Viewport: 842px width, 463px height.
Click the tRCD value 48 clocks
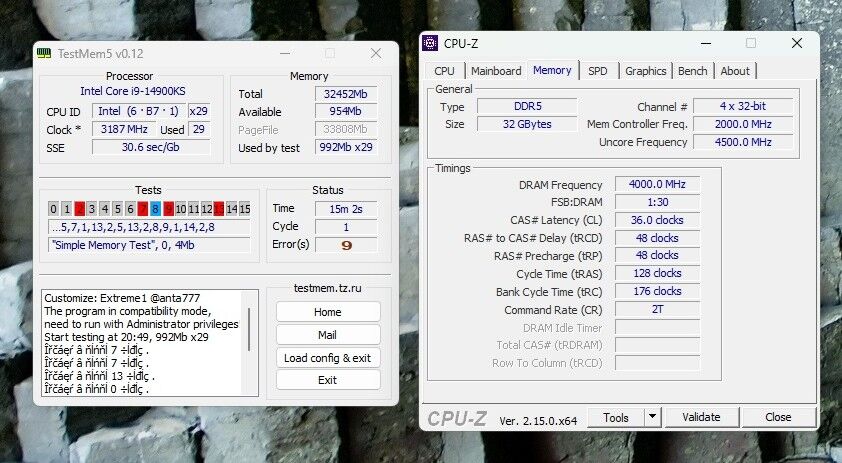pyautogui.click(x=657, y=238)
